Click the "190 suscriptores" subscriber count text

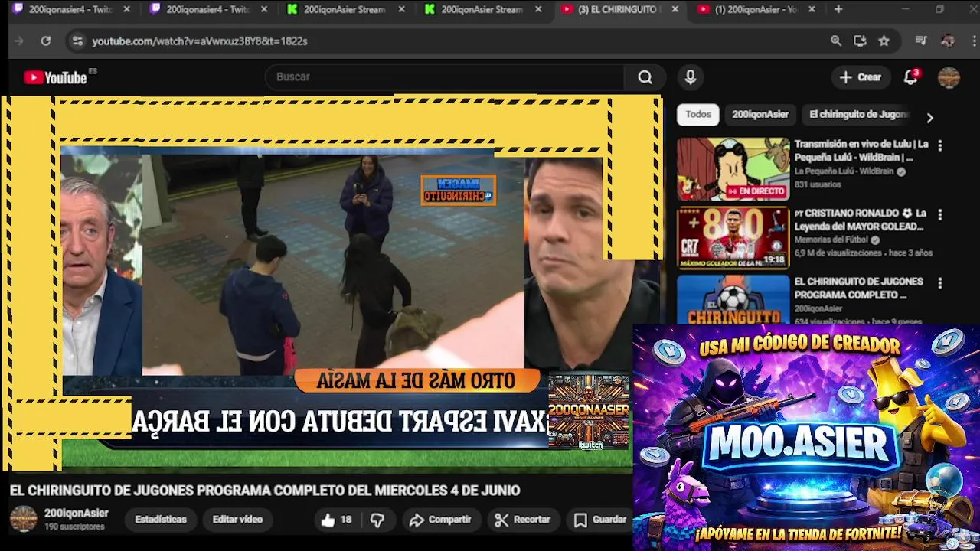[x=74, y=527]
